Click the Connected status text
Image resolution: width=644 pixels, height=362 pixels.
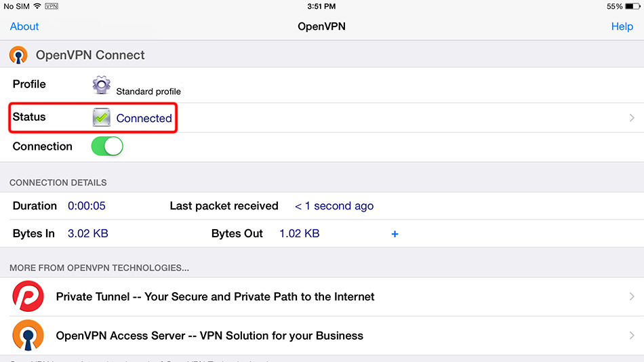click(144, 118)
